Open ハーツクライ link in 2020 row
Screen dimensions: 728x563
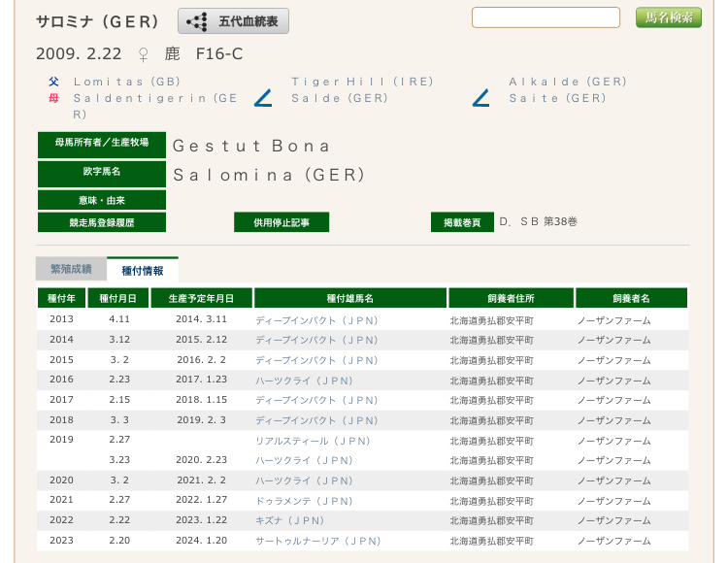coord(304,480)
